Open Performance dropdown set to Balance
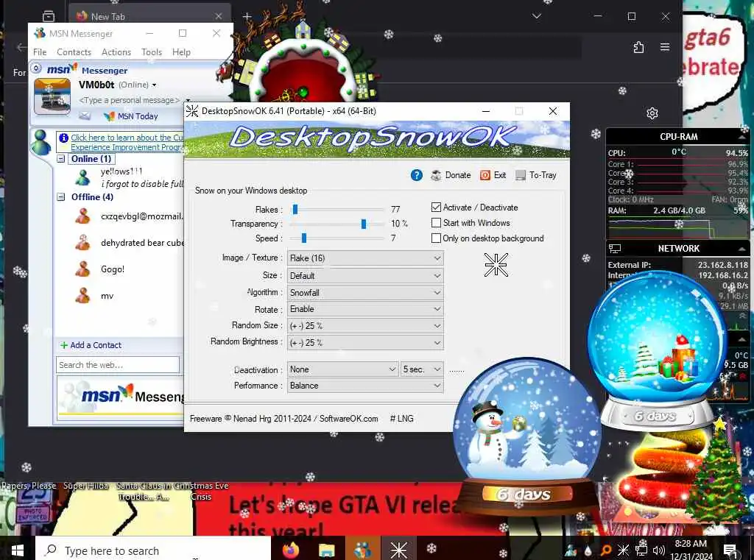This screenshot has width=754, height=560. 365,386
